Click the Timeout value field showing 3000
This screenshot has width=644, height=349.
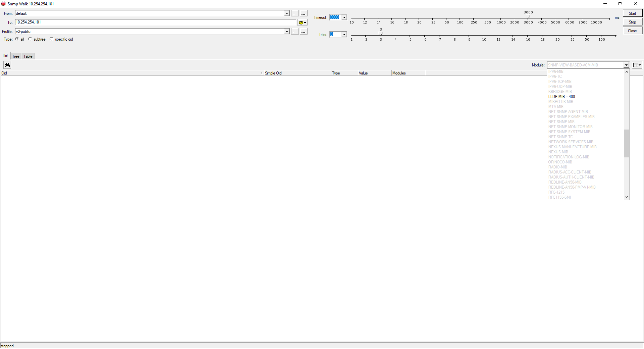pyautogui.click(x=335, y=17)
